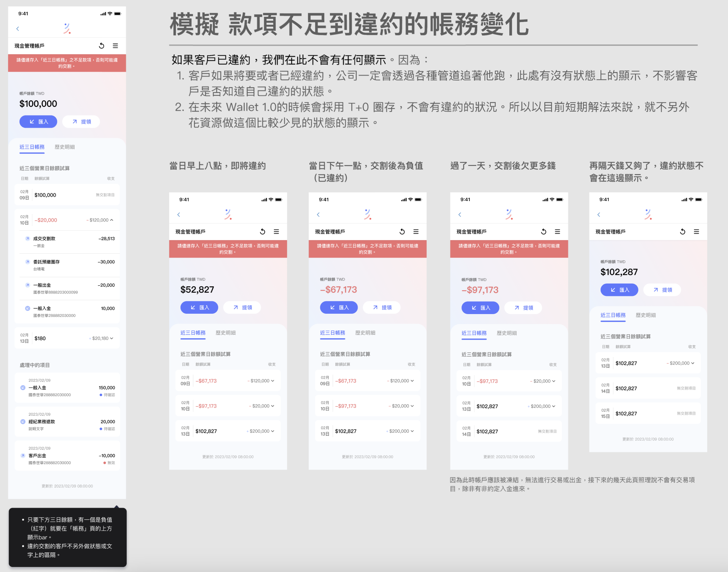The image size is (728, 572).
Task: Open the hamburger menu in the $102,287 phone
Action: point(696,232)
